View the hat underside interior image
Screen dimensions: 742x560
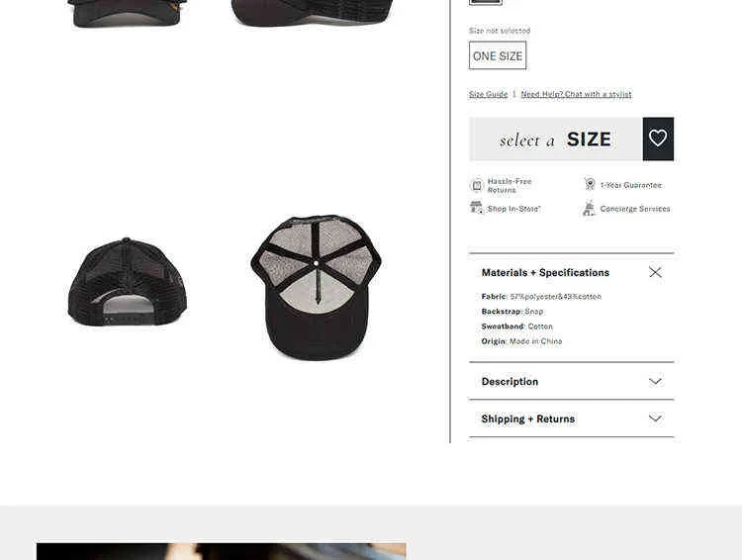317,288
